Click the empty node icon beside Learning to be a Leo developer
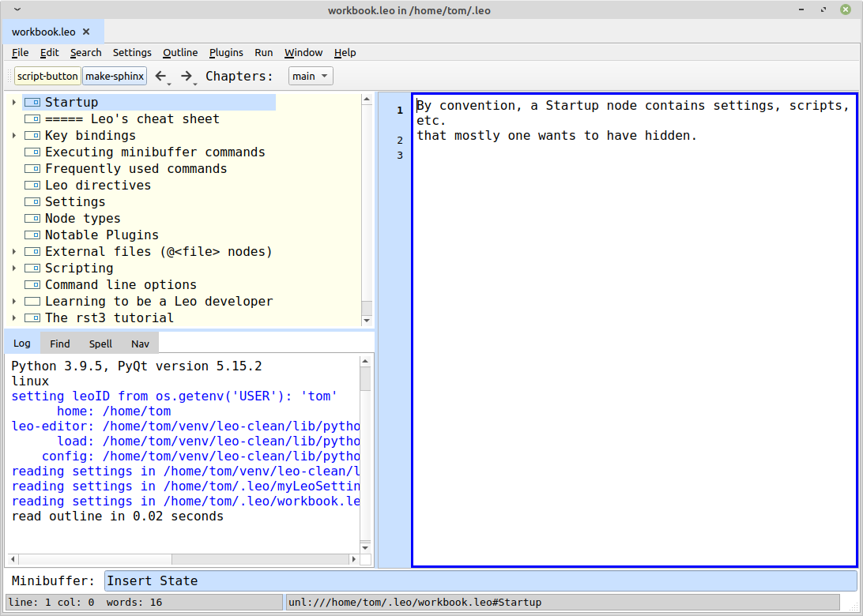This screenshot has height=616, width=863. coord(32,302)
